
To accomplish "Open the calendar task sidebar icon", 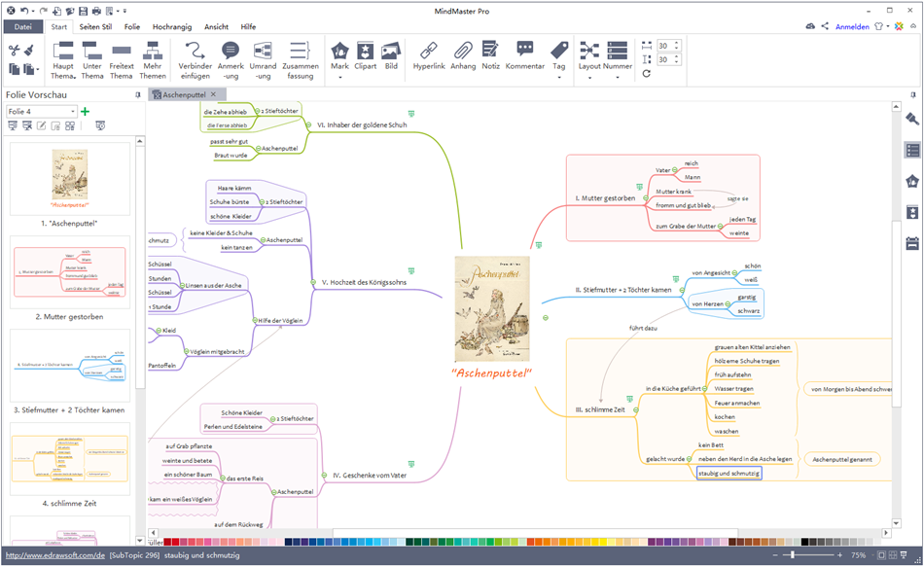I will coord(912,243).
